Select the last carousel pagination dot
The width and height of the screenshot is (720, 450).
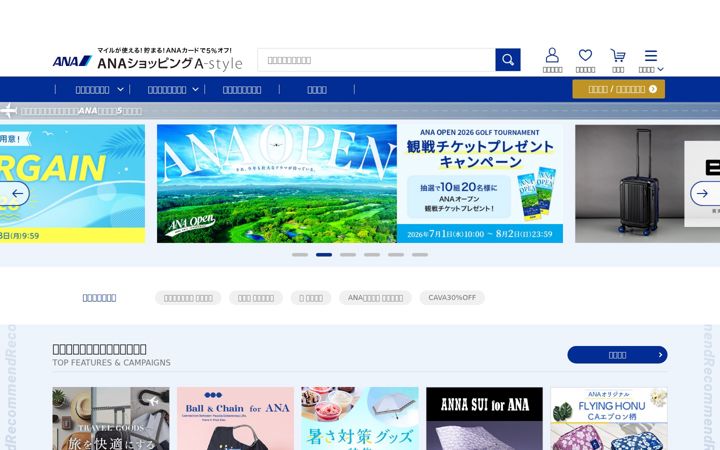coord(420,254)
